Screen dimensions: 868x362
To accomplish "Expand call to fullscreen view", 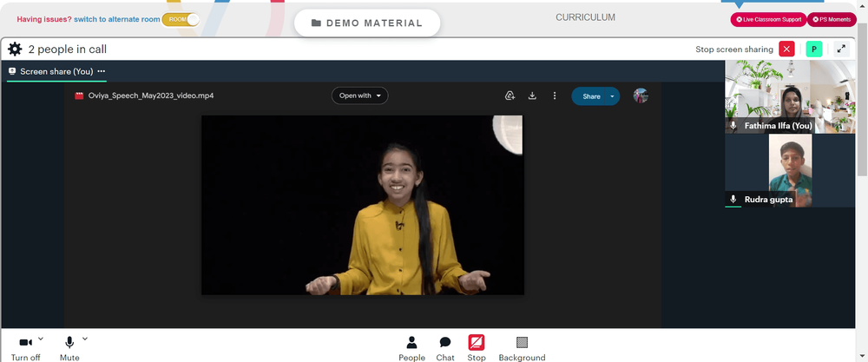I will 841,49.
